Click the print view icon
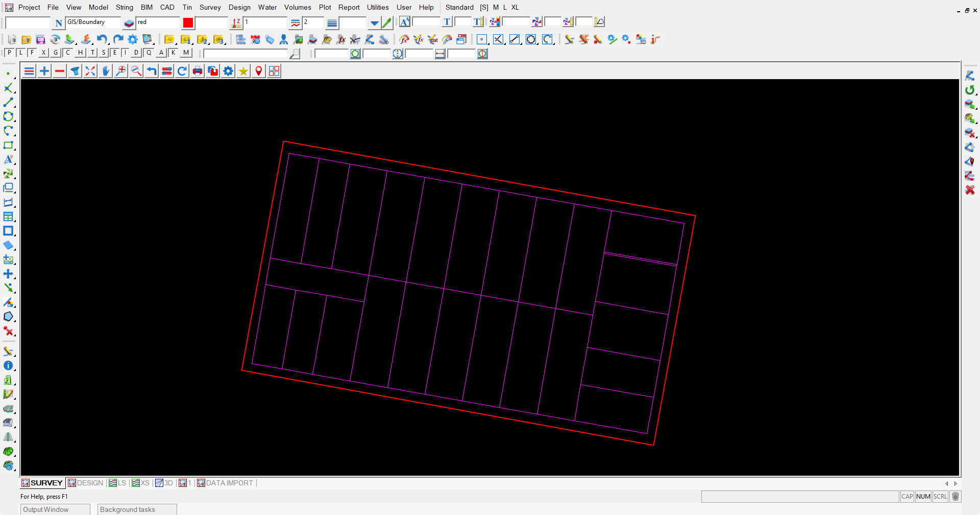 pos(198,71)
